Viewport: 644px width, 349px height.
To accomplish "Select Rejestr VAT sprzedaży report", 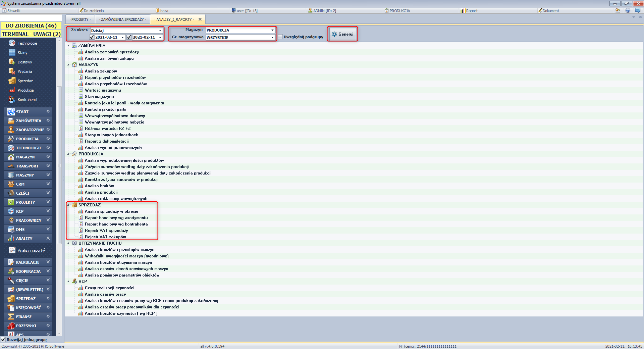I will pyautogui.click(x=106, y=231).
